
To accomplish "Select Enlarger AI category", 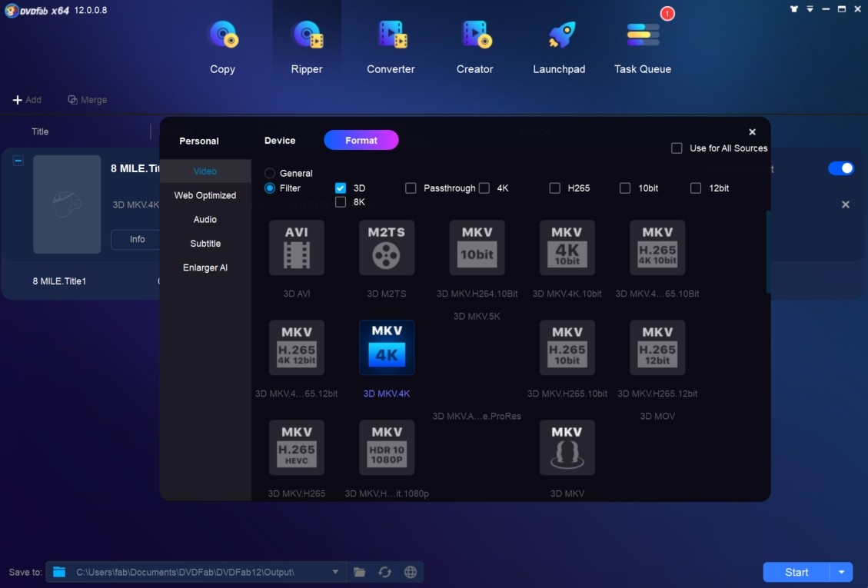I will coord(205,267).
